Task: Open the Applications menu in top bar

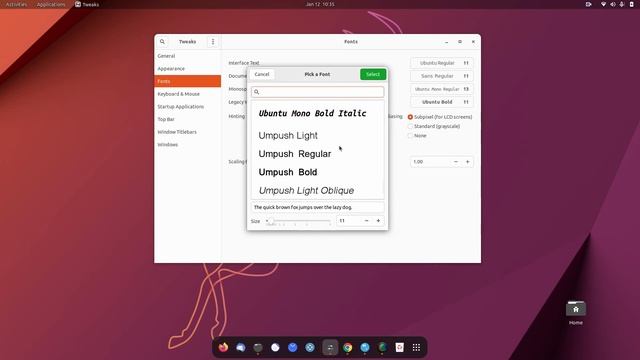Action: click(x=51, y=4)
